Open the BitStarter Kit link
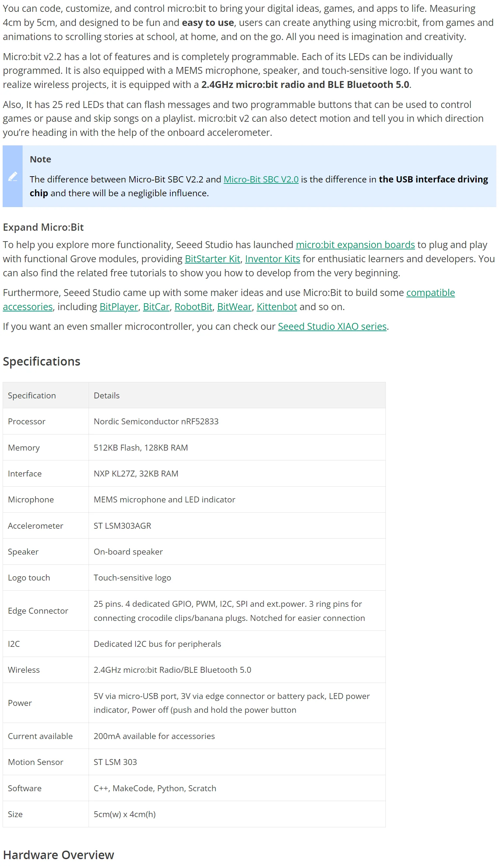Viewport: 499px width, 868px height. click(x=212, y=259)
